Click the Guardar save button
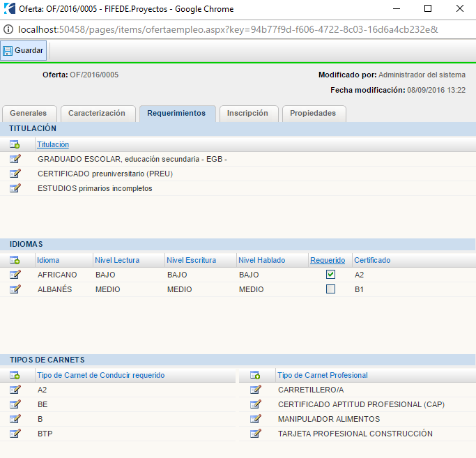Screen dimensions: 476x458 pos(24,50)
